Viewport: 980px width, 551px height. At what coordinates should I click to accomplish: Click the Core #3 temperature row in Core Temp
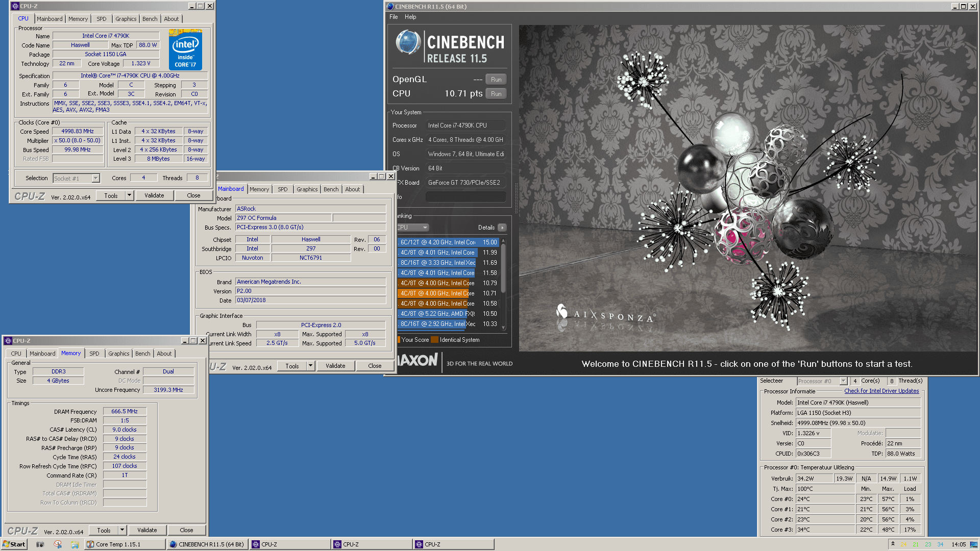845,530
